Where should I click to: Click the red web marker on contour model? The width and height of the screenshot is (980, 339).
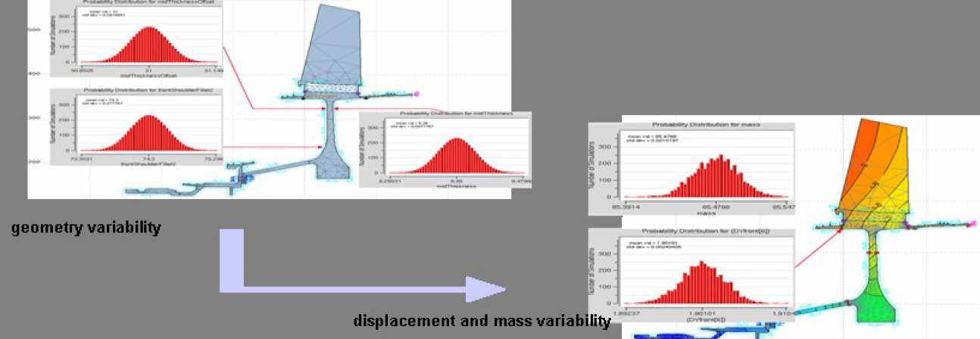pos(875,252)
